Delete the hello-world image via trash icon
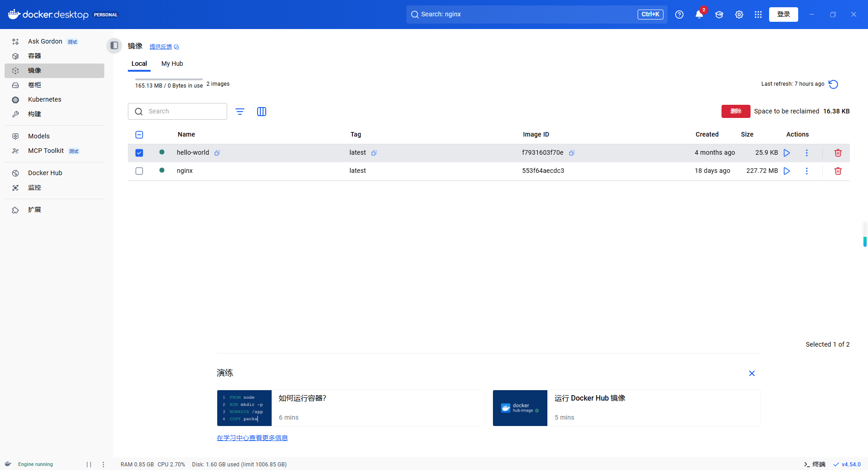This screenshot has width=868, height=470. click(x=838, y=153)
